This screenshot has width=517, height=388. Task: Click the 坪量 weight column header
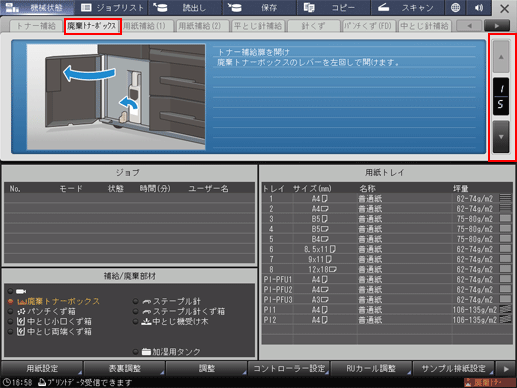[x=460, y=189]
